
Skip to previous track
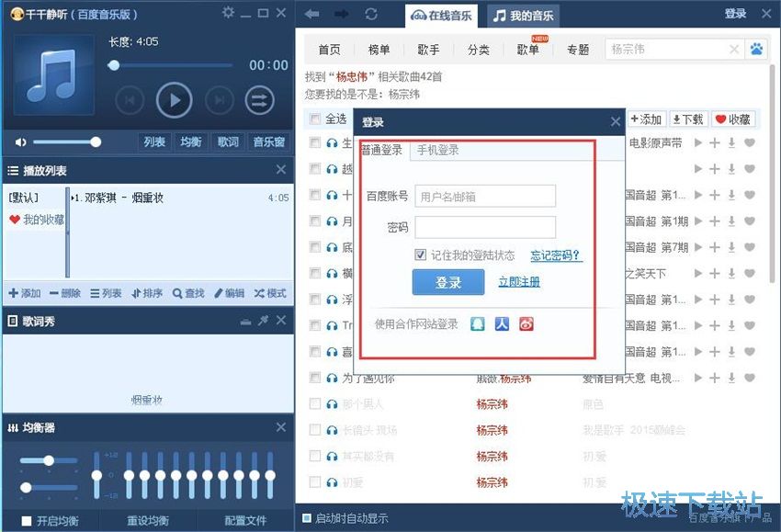[130, 100]
